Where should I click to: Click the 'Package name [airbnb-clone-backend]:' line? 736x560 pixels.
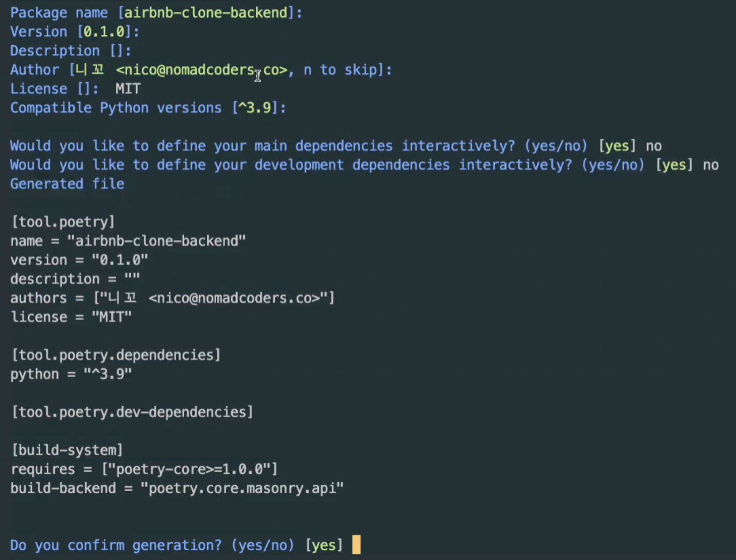156,13
